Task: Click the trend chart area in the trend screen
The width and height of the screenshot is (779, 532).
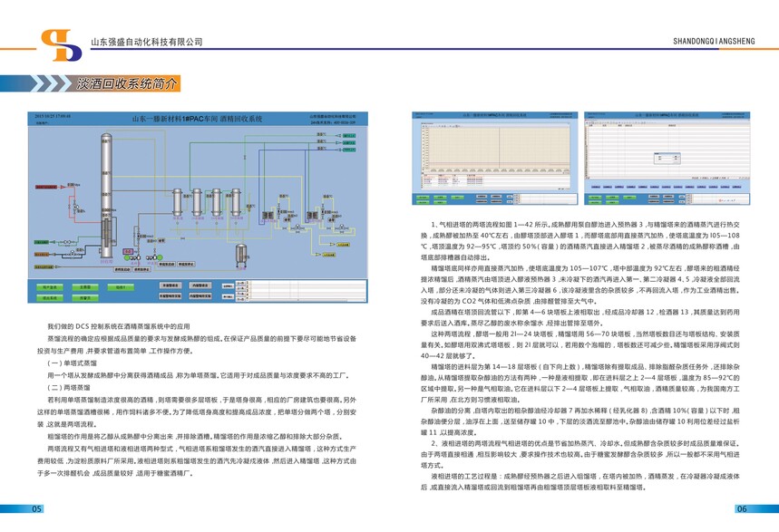Action: (x=499, y=146)
